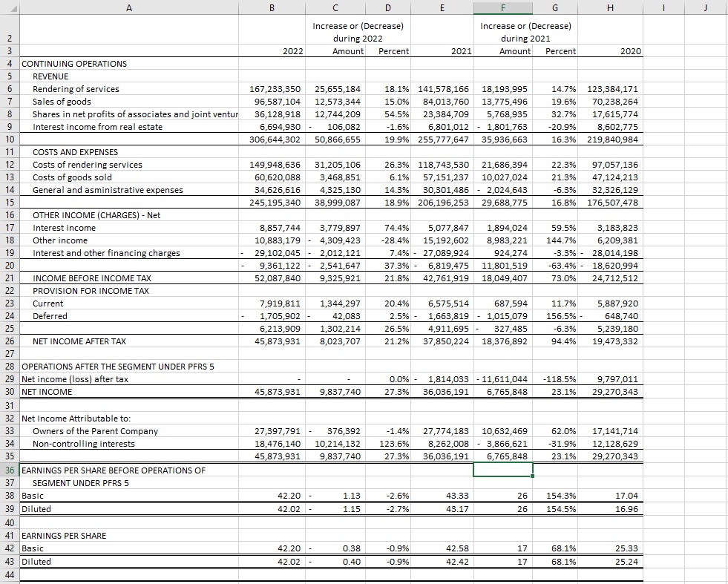The width and height of the screenshot is (728, 584).
Task: Select column J header
Action: [706, 7]
